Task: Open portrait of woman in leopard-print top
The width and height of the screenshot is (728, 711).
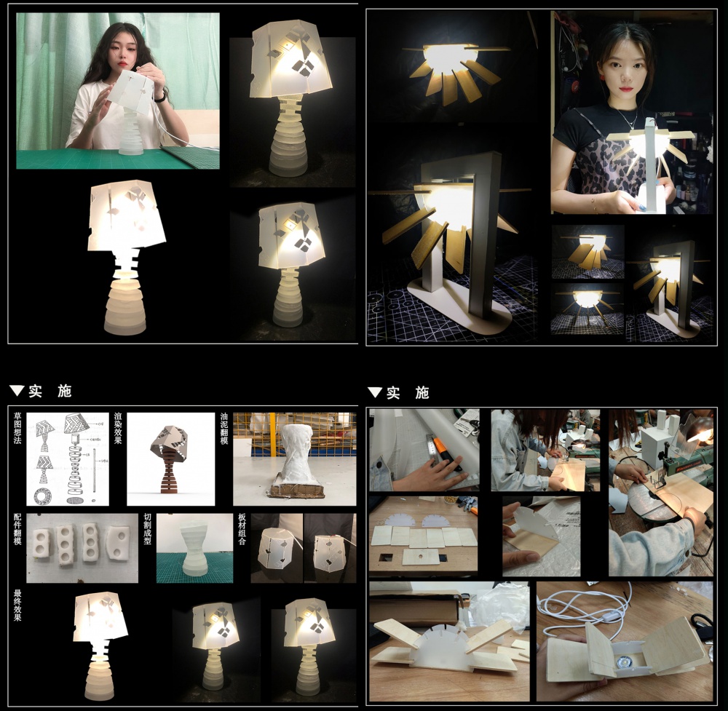Action: [632, 113]
